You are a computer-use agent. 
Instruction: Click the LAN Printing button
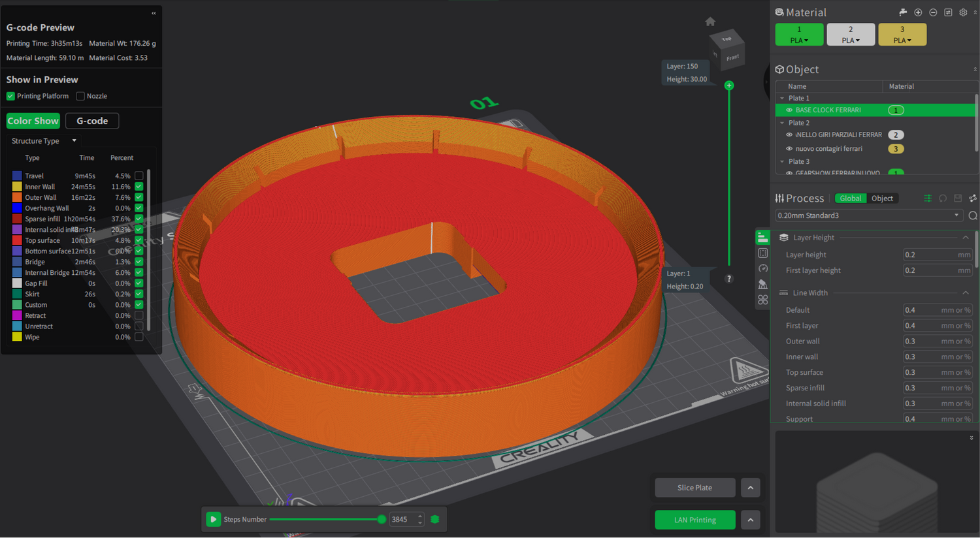pyautogui.click(x=694, y=520)
